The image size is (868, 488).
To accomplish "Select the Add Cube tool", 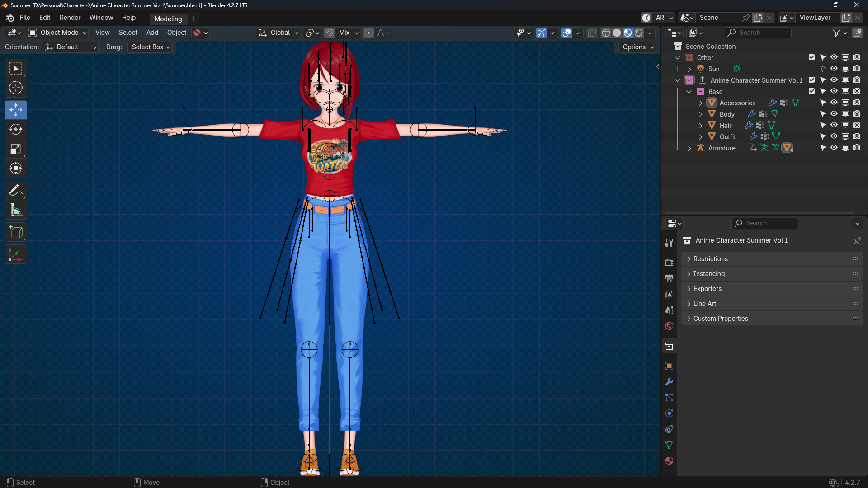I will coord(16,232).
